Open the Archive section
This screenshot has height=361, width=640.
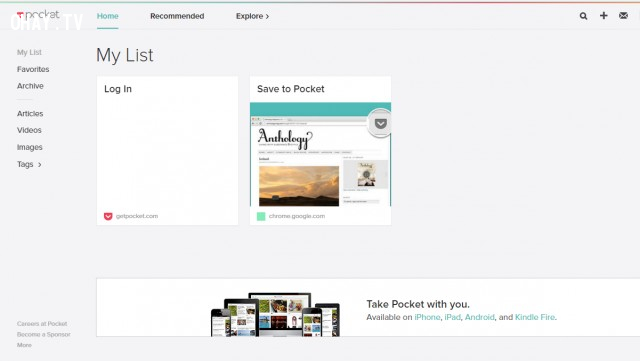pos(30,86)
